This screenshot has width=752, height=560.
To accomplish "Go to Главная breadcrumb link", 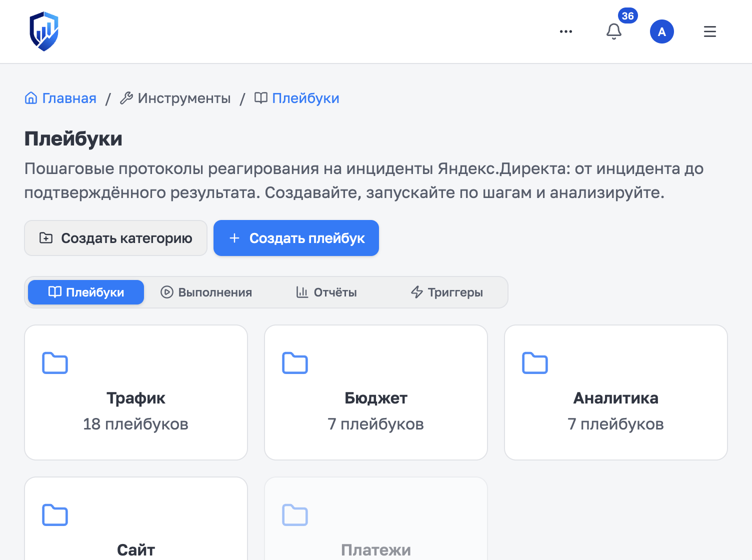I will point(69,98).
